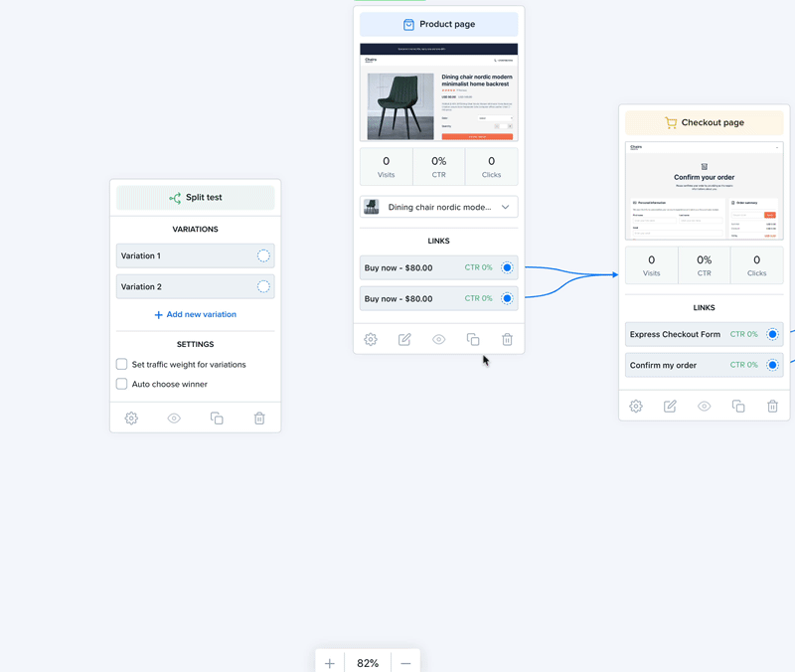This screenshot has height=672, width=795.
Task: Preview the Split test with eye icon
Action: tap(174, 418)
